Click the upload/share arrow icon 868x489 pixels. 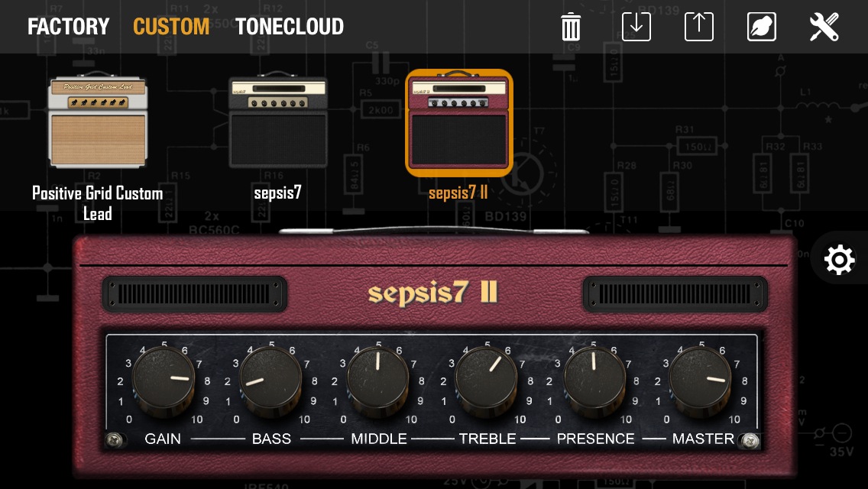tap(698, 27)
